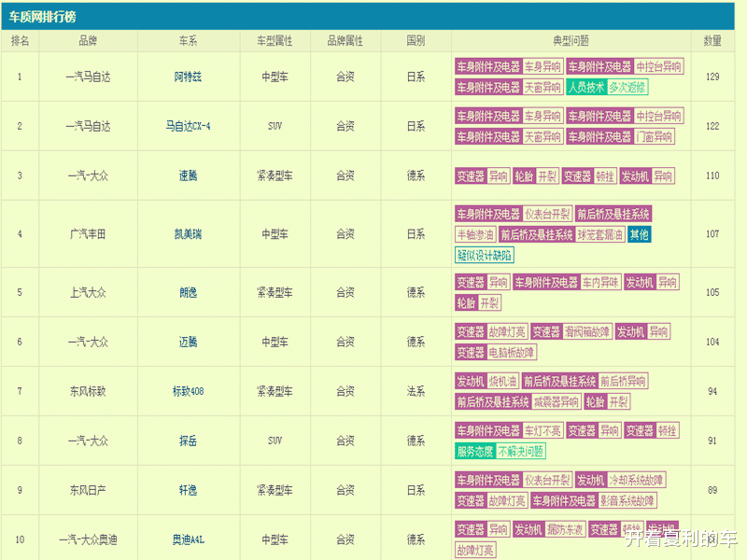The height and width of the screenshot is (560, 747).
Task: Click the 车型属性 column header
Action: coord(275,41)
